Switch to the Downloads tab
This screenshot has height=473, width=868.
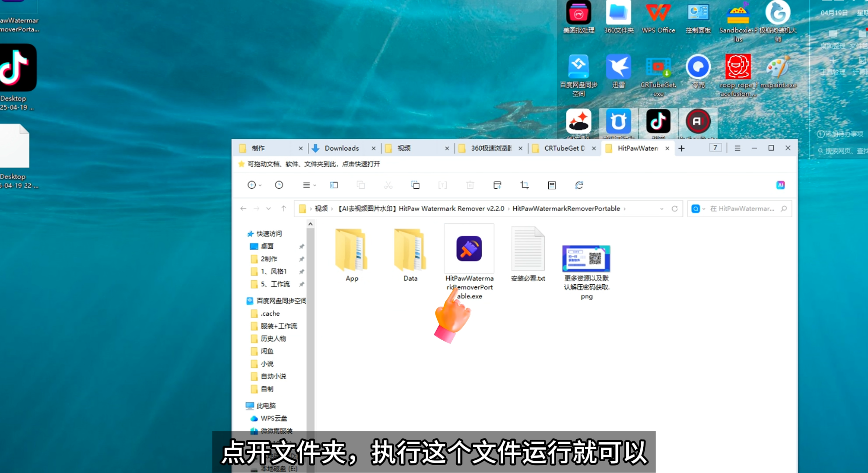click(342, 148)
